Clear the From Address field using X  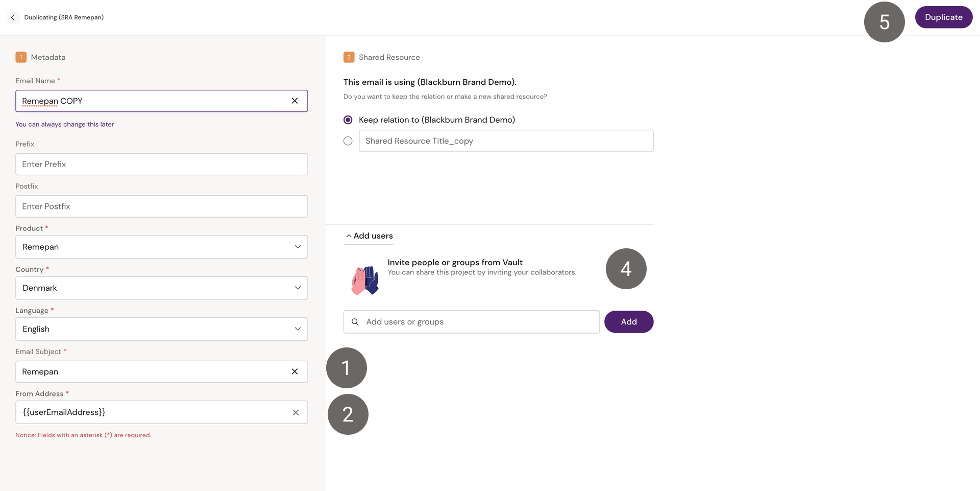[296, 413]
